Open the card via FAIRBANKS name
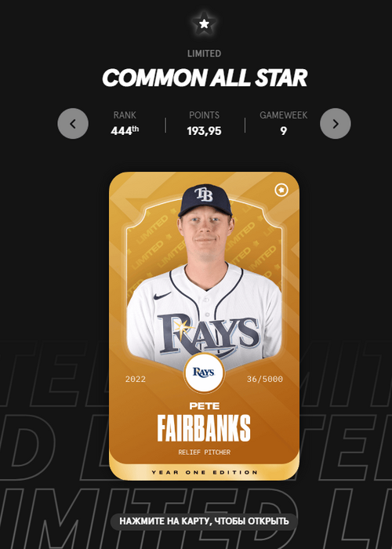Viewport: 392px width, 549px height. pyautogui.click(x=204, y=428)
